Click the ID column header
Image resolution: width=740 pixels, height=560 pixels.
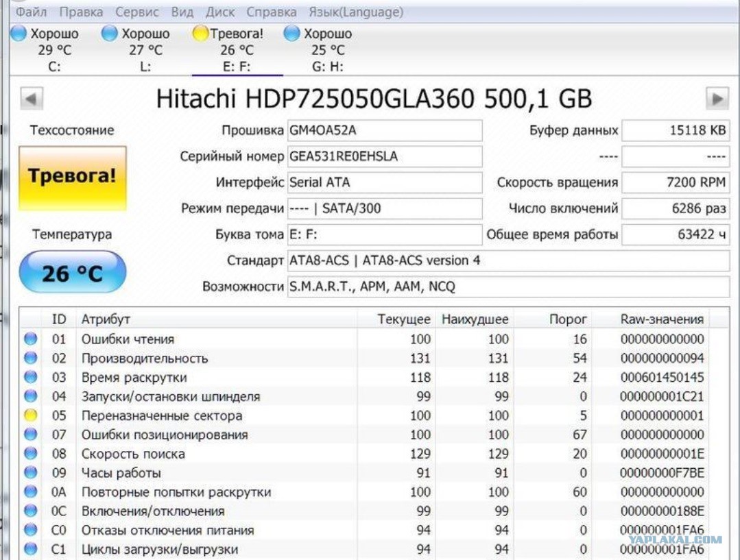[59, 319]
